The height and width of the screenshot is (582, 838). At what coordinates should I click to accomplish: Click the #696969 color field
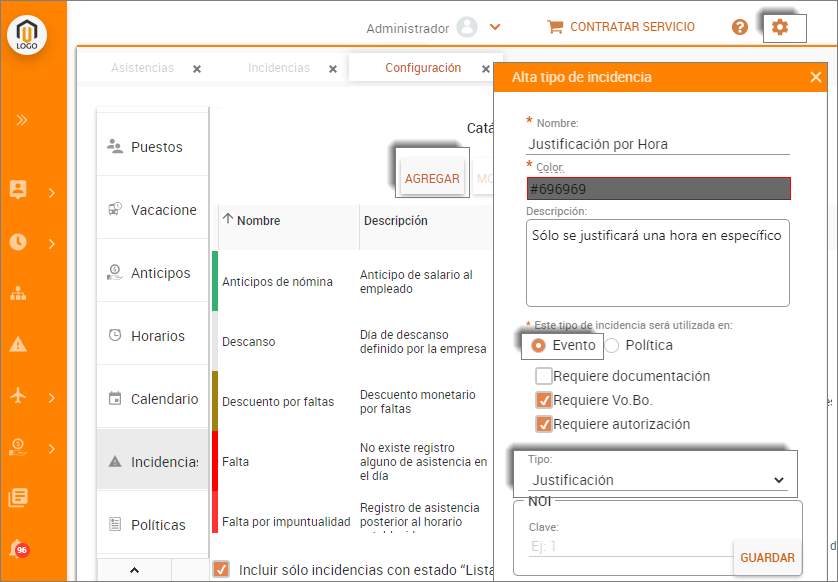[x=657, y=189]
